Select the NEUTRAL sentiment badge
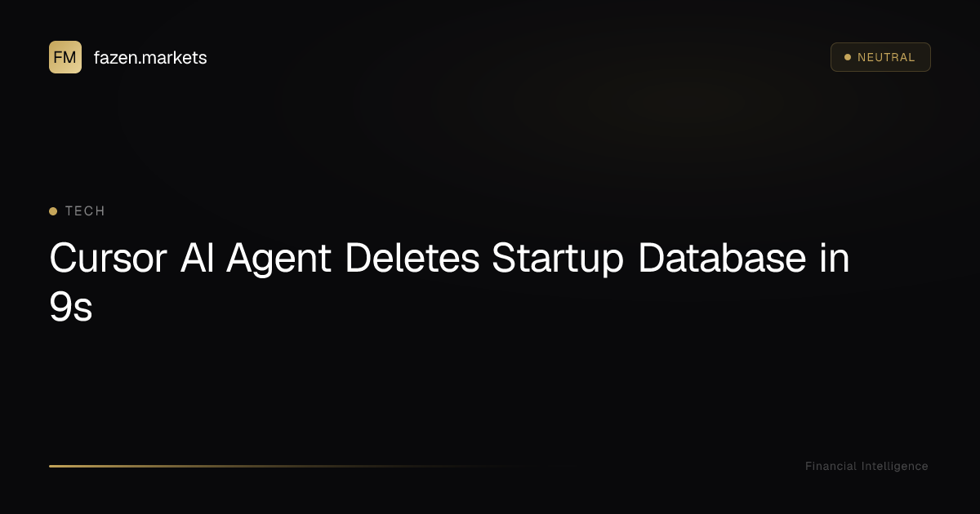The image size is (980, 514). click(880, 57)
